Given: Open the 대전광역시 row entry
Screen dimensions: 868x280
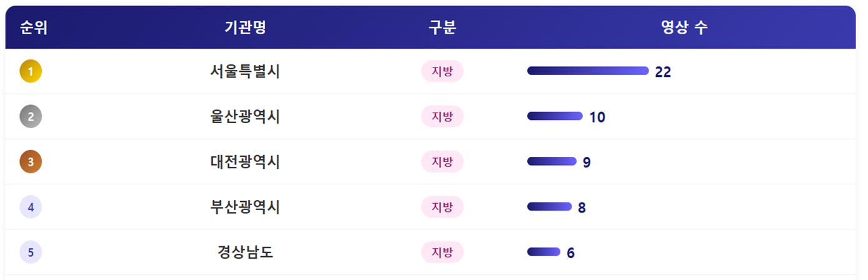Looking at the screenshot, I should pos(245,162).
